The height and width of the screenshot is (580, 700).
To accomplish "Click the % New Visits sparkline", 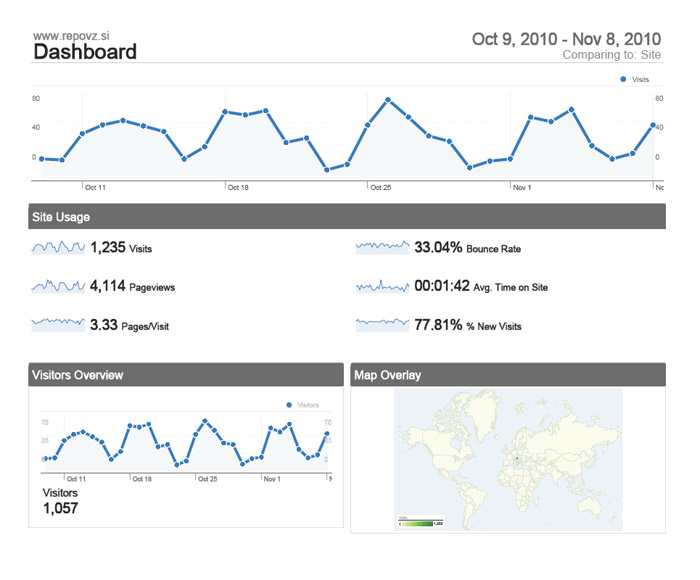I will click(383, 324).
